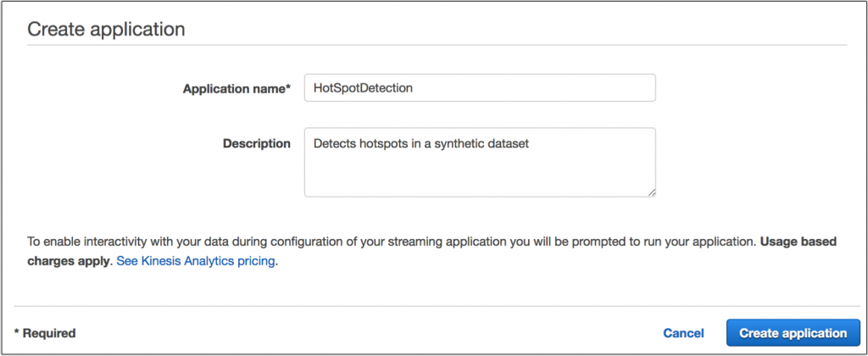
Task: Place cursor in HotSpotDetection text
Action: (363, 88)
